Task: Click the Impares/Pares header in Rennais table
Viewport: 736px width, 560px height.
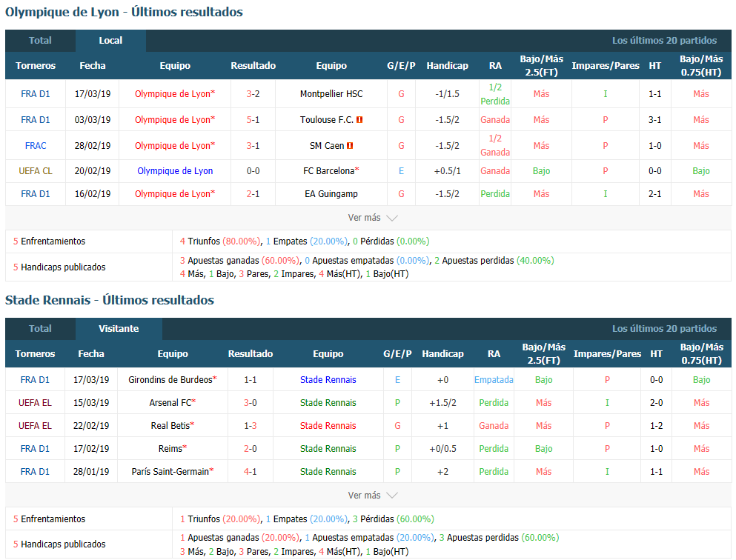Action: 607,353
